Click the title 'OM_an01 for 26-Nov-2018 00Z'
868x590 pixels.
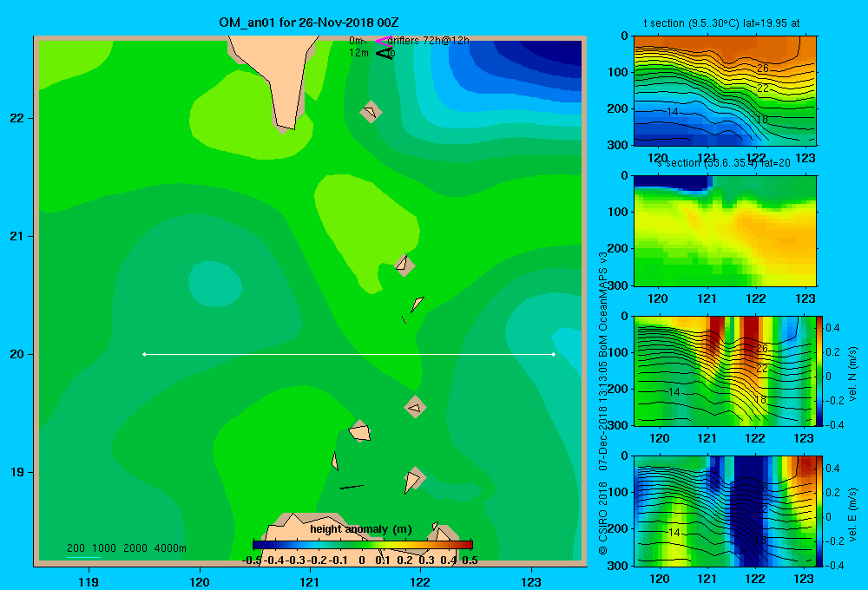point(309,23)
